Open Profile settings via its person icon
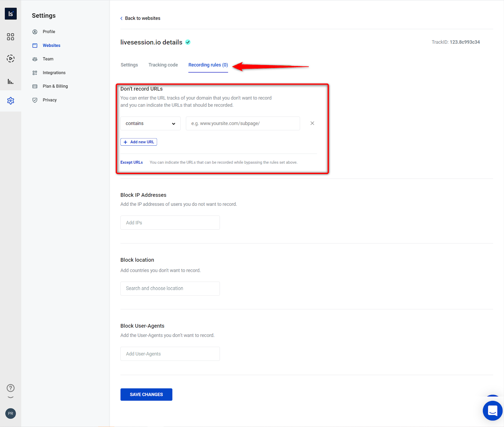Screen dimensions: 504x427 click(x=35, y=31)
